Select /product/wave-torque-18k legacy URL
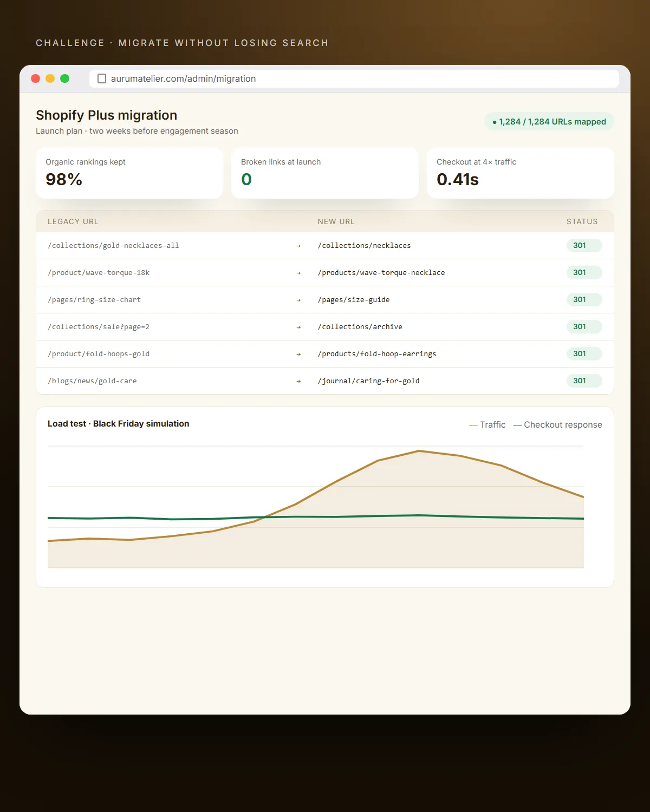This screenshot has width=650, height=812. tap(99, 273)
